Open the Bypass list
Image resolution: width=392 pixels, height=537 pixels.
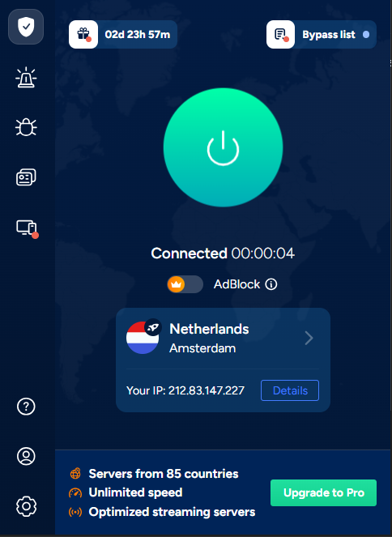[x=321, y=34]
